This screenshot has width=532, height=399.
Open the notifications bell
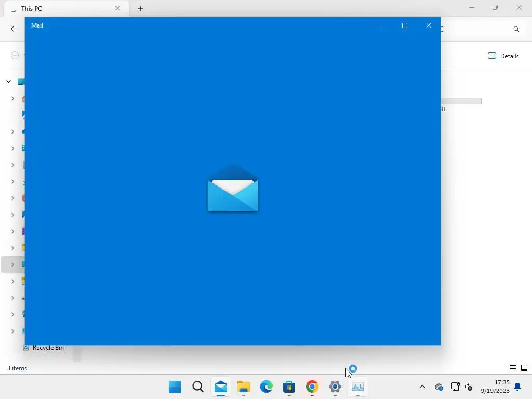[518, 387]
